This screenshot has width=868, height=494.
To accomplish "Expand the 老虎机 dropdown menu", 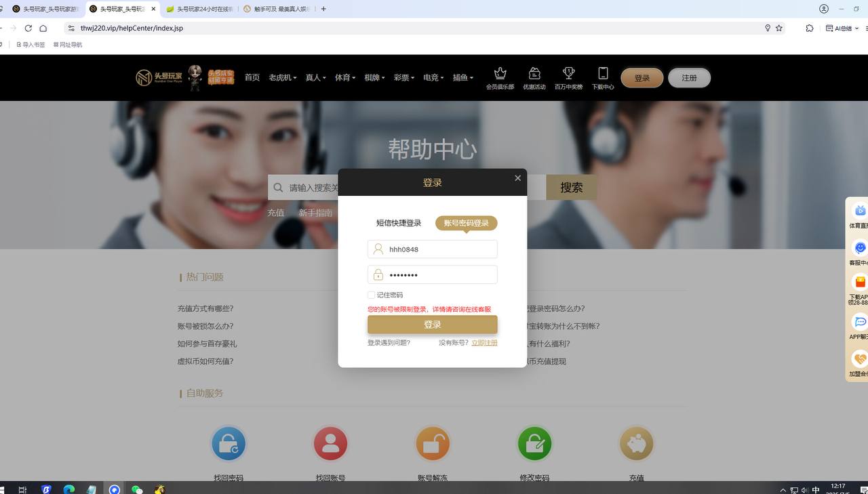I will [282, 78].
